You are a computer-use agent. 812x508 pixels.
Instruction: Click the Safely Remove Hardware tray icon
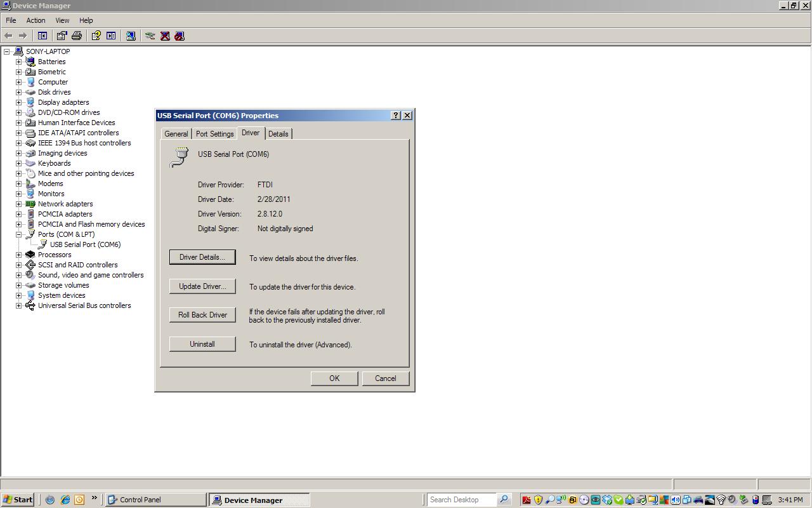point(743,500)
